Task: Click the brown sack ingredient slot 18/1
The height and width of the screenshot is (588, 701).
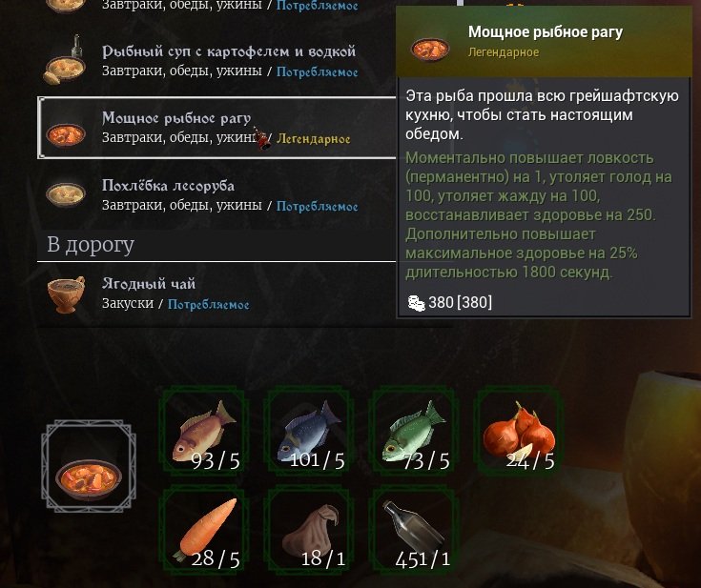Action: click(x=309, y=531)
